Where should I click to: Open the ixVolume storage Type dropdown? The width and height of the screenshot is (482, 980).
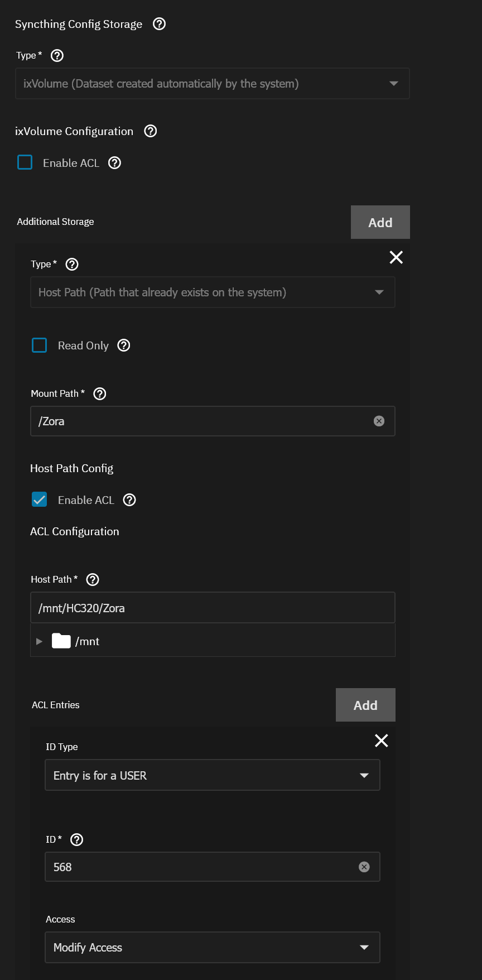(213, 84)
